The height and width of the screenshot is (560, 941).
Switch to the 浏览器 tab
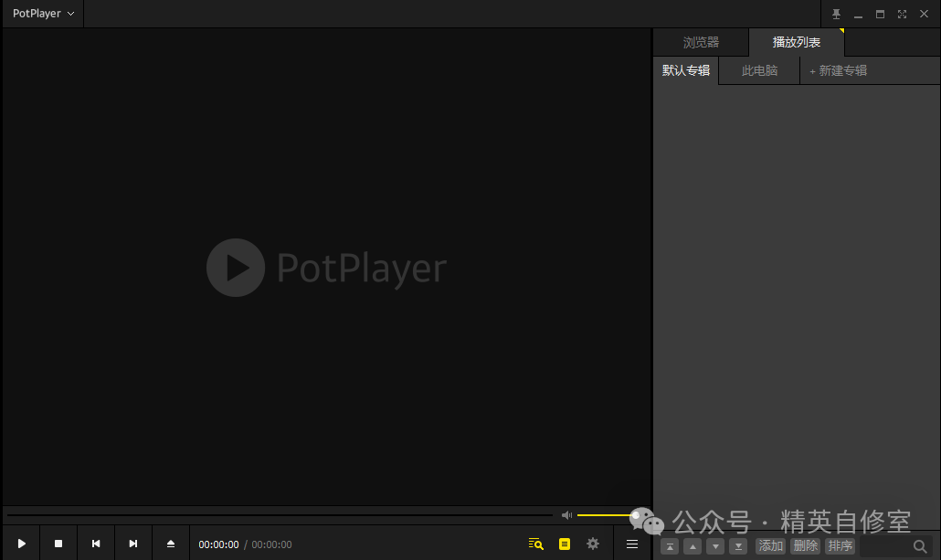pyautogui.click(x=701, y=43)
